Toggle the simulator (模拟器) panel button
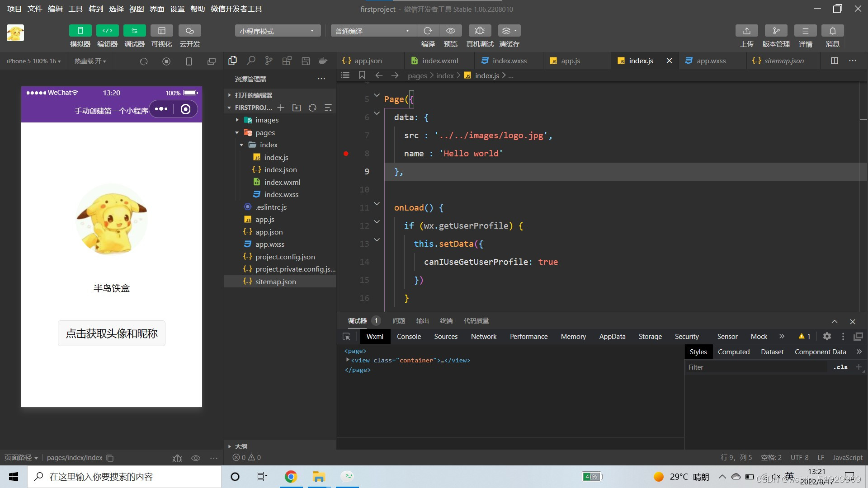This screenshot has height=488, width=868. (80, 31)
